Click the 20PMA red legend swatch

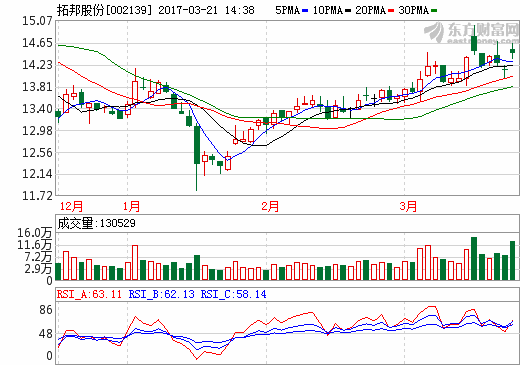(x=391, y=11)
